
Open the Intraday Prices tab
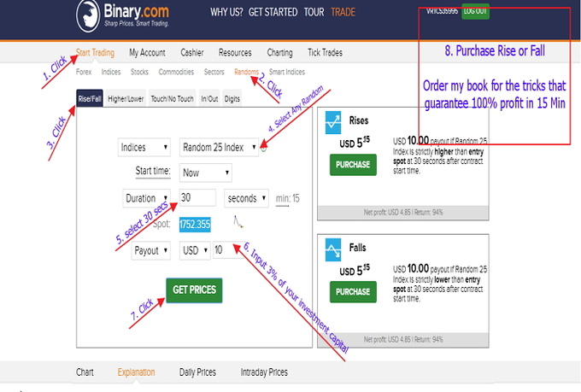(x=264, y=372)
